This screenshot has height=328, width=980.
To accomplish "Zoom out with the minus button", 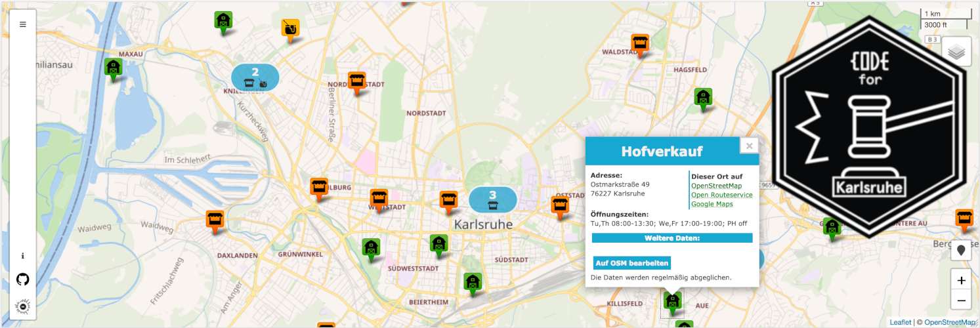I will coord(961,300).
